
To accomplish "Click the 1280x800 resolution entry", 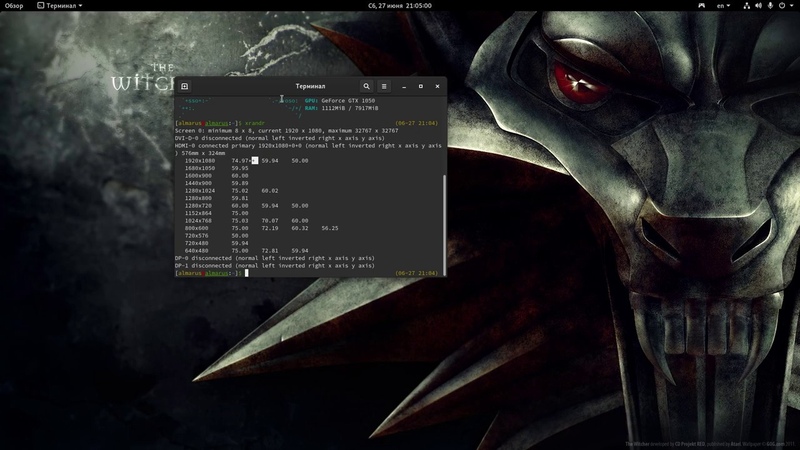I will [198, 198].
